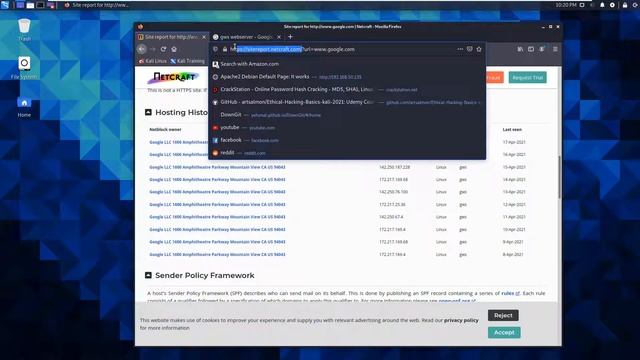Open a new tab with plus
The width and height of the screenshot is (640, 360).
290,37
